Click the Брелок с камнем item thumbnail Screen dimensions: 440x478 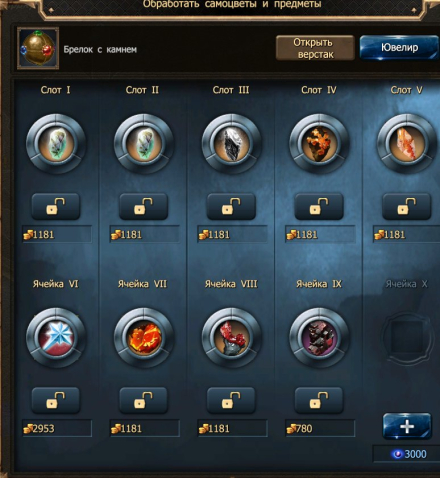pyautogui.click(x=38, y=49)
